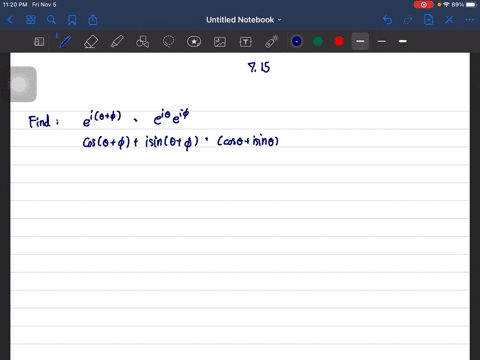
Task: Choose the dark blue pen color
Action: 297,41
